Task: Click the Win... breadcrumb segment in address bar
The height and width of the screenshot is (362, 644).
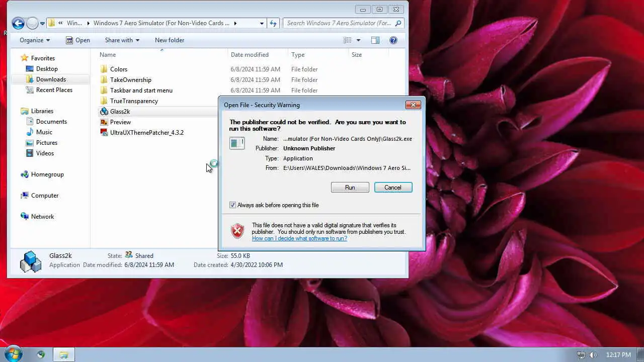Action: coord(74,23)
